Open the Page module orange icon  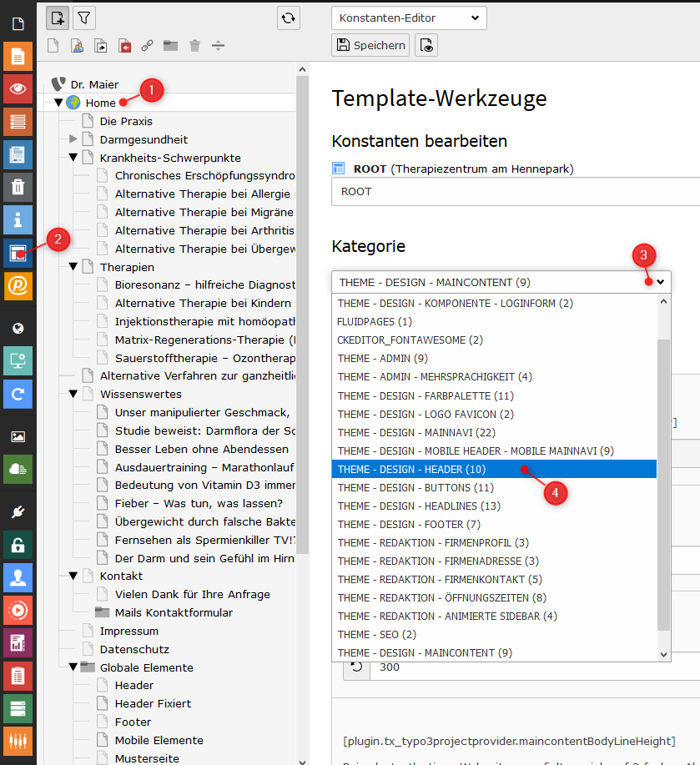tap(18, 56)
